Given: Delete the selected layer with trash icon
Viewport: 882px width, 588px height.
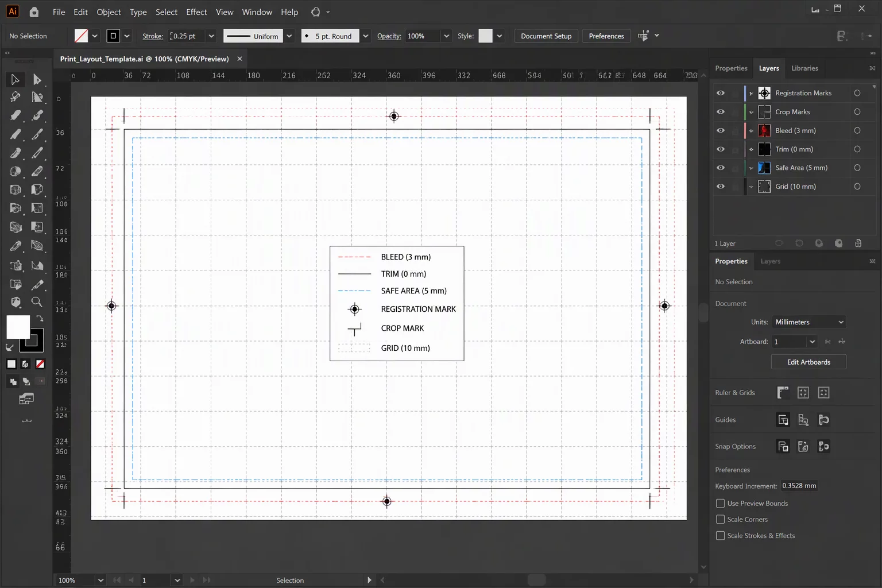Looking at the screenshot, I should [x=858, y=243].
